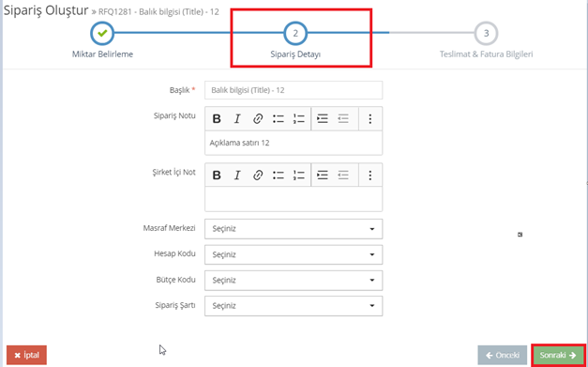Insert link in Sipariş Notu editor

257,119
